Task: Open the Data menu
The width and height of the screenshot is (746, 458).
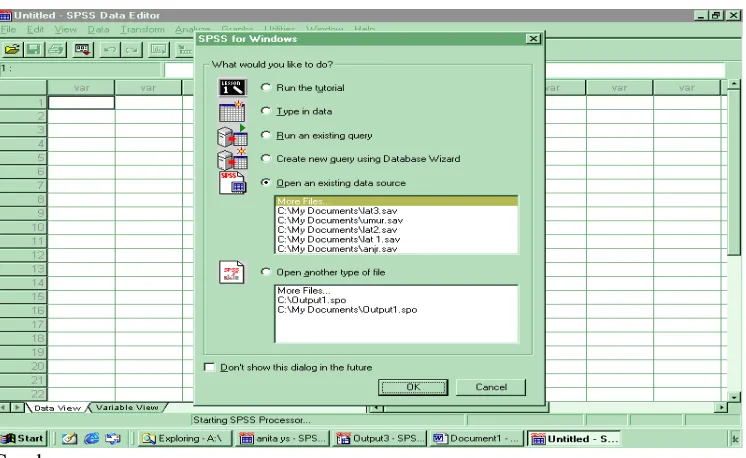Action: pyautogui.click(x=98, y=29)
